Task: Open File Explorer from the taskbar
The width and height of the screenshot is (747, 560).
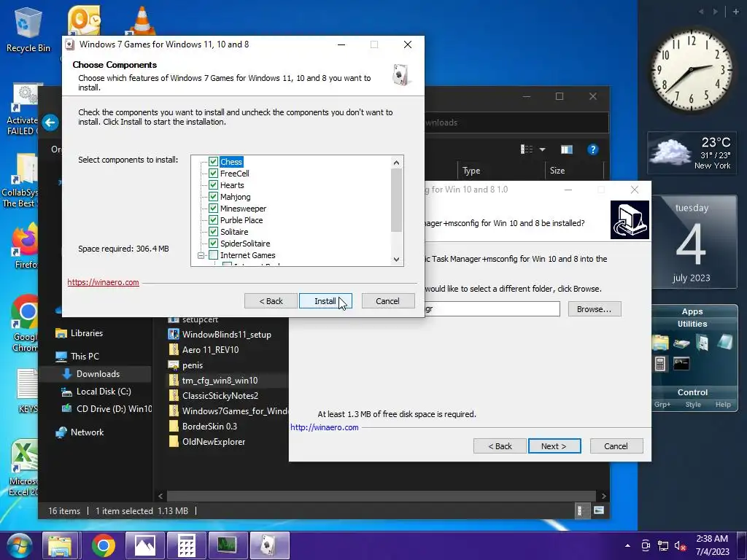Action: [x=60, y=545]
